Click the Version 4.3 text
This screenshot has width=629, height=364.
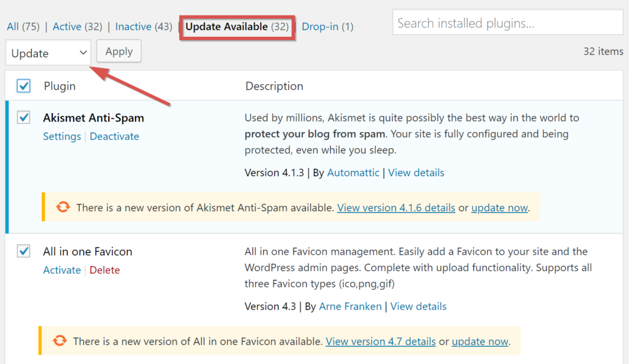[270, 306]
